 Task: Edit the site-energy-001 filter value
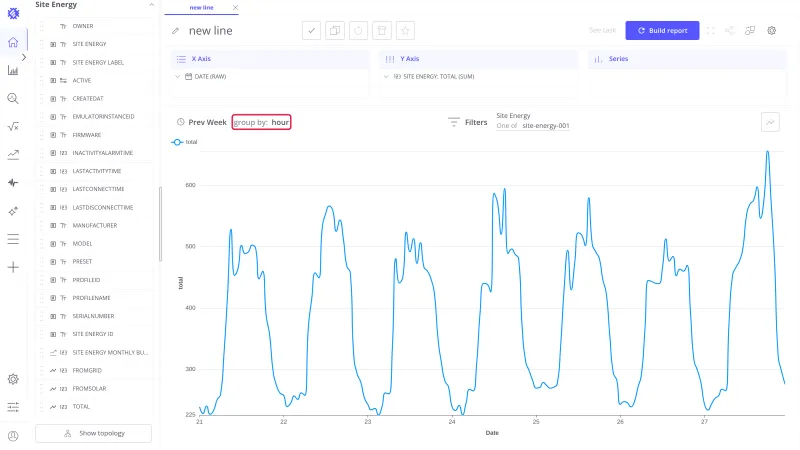click(545, 126)
